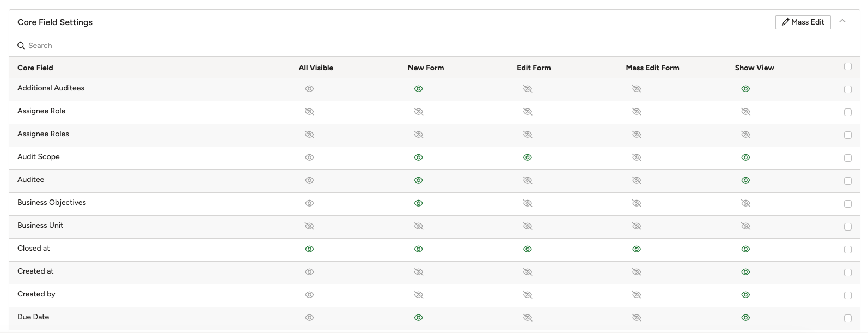868x333 pixels.
Task: Click the Show View column header
Action: click(754, 68)
